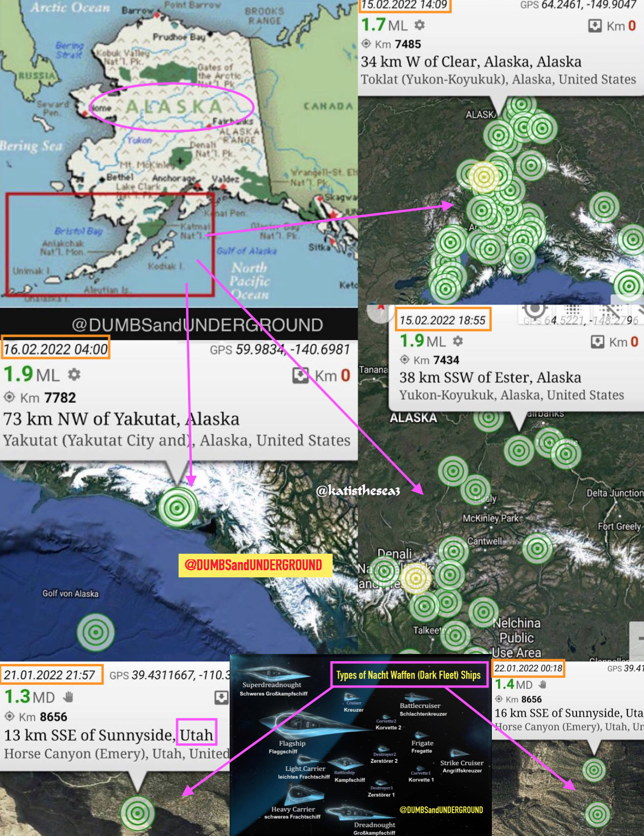Screen dimensions: 644x836
Task: Click the gear icon in the Ester, Alaska panel
Action: tap(458, 341)
